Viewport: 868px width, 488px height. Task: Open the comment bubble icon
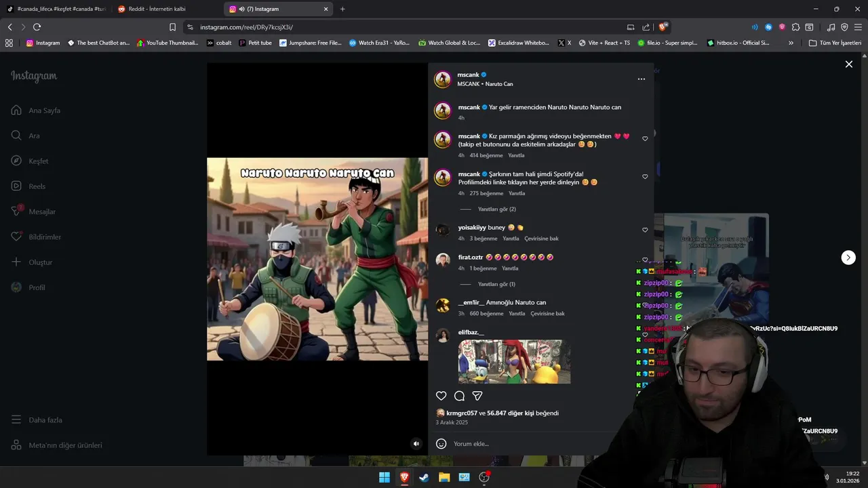coord(459,396)
